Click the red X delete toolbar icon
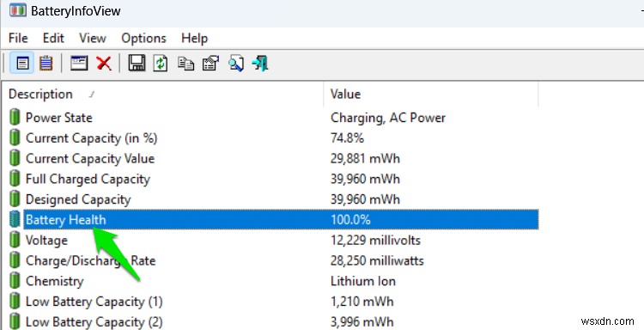The image size is (644, 330). 104,64
